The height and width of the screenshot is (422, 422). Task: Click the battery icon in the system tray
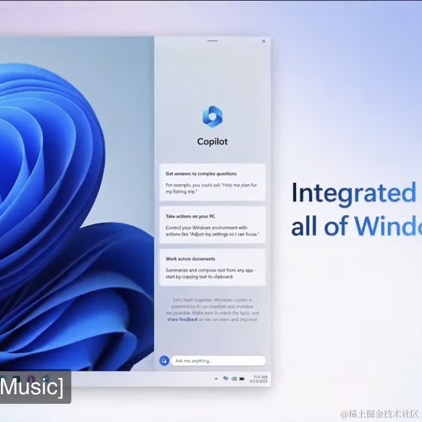(242, 379)
